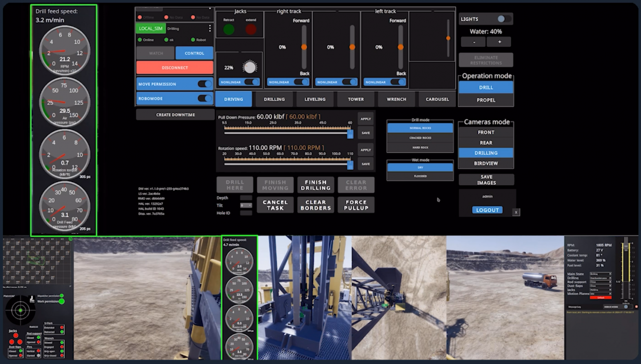This screenshot has width=641, height=364.
Task: Save the Rotation speed setting
Action: pos(365,164)
